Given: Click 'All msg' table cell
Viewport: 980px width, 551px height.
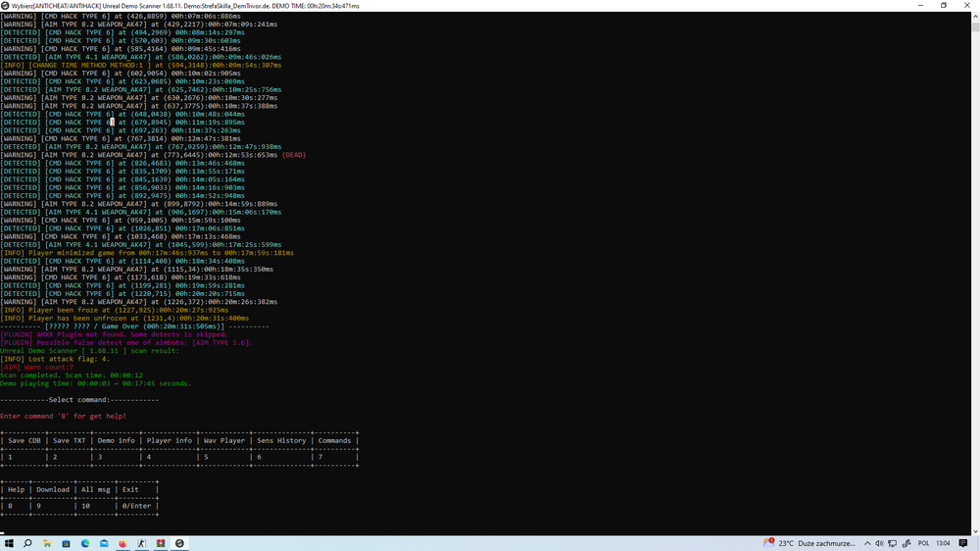Looking at the screenshot, I should pos(96,489).
